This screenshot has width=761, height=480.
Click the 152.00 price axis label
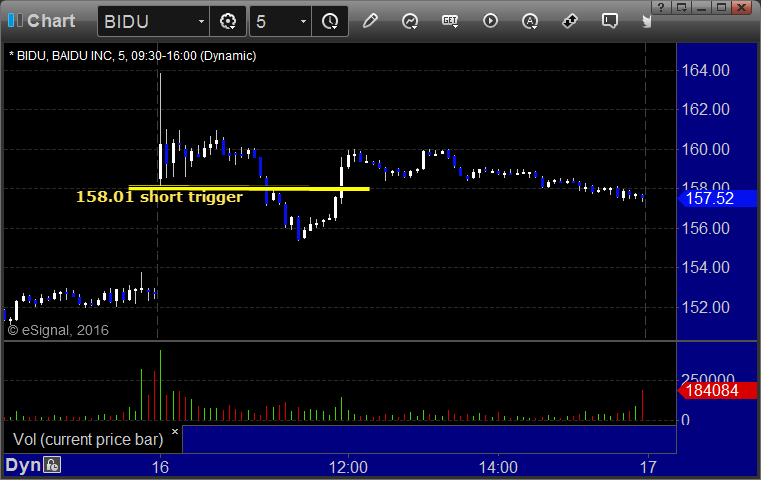pyautogui.click(x=706, y=307)
